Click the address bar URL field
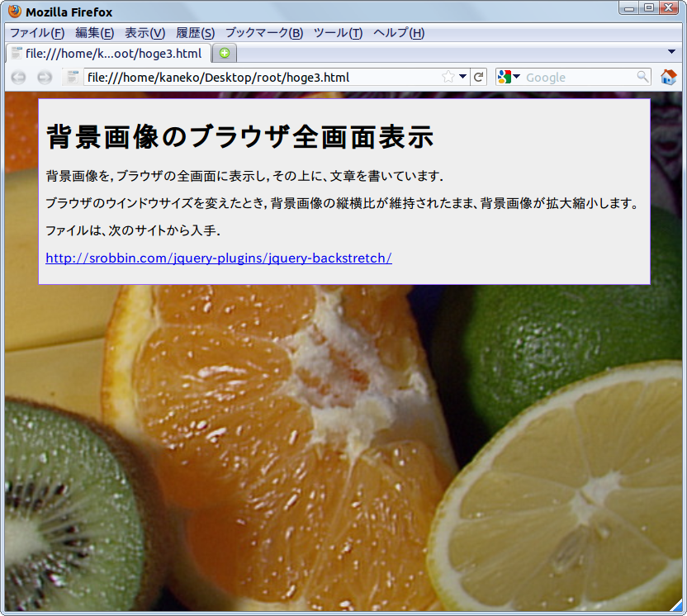 click(x=263, y=78)
